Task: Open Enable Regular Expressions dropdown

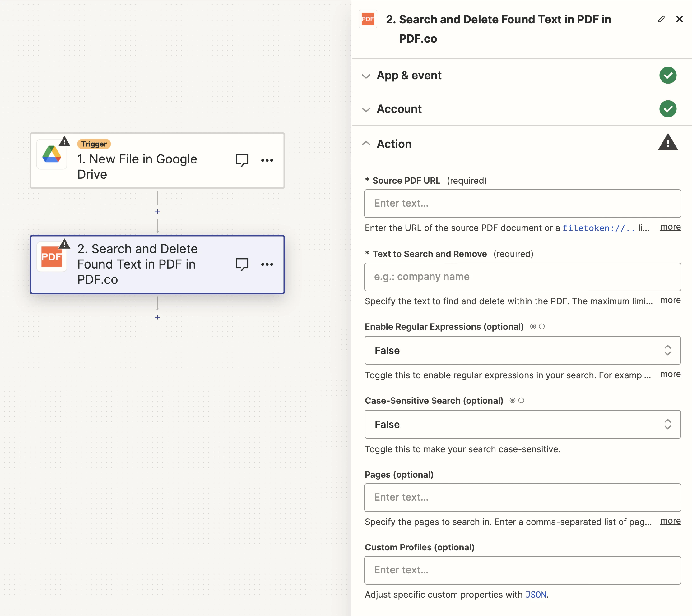Action: point(522,350)
